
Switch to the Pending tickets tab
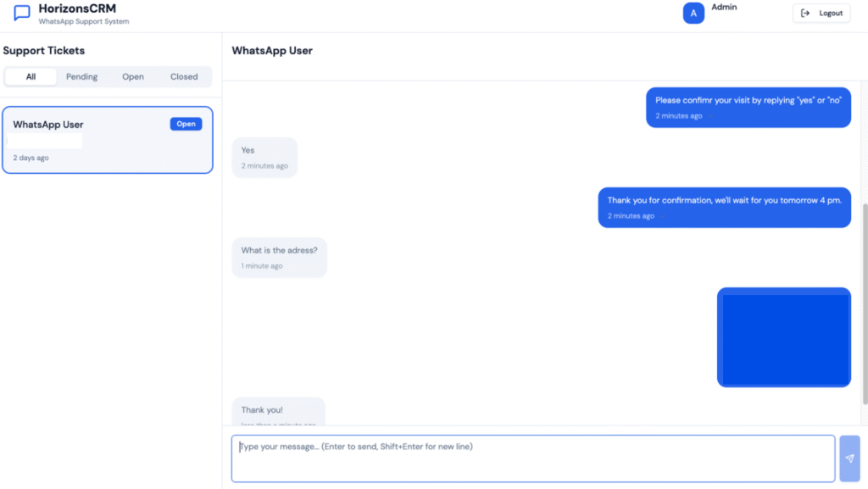(x=82, y=76)
